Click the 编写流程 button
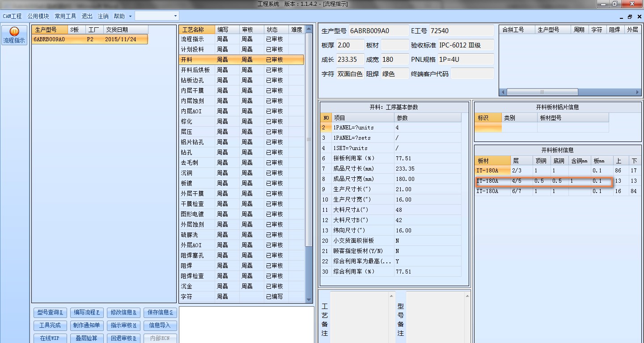The image size is (644, 343). click(87, 312)
